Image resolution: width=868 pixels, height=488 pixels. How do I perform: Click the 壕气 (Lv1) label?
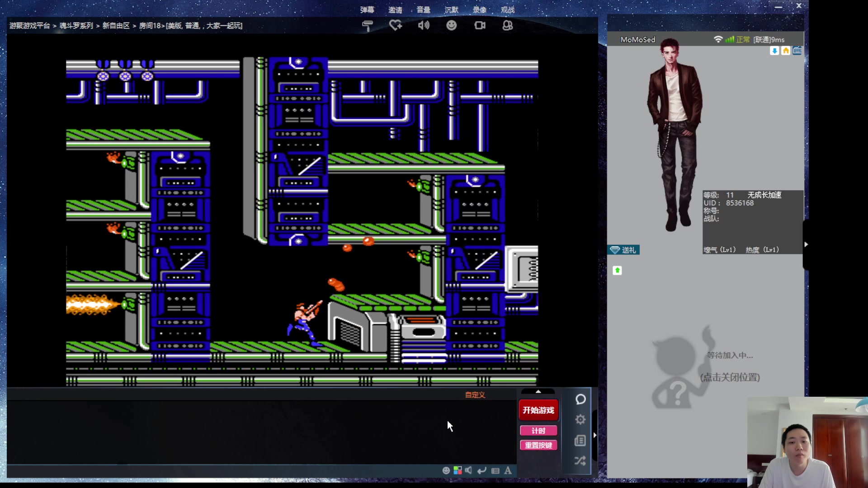click(720, 250)
